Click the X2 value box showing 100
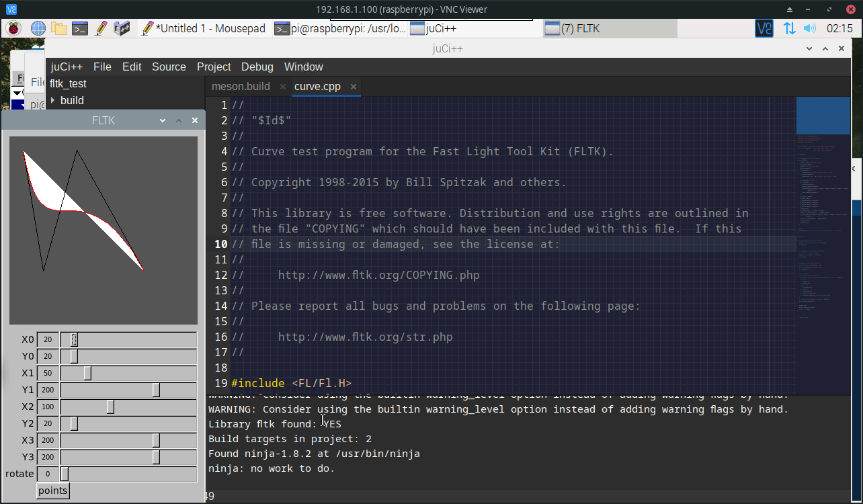Screen dimensions: 863x504 click(48, 407)
